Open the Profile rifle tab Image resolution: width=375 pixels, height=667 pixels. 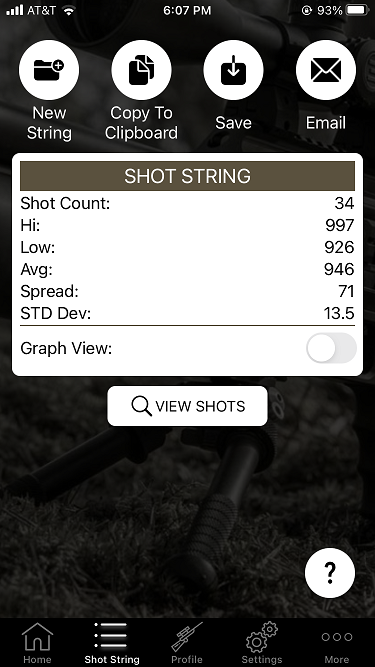(x=187, y=642)
